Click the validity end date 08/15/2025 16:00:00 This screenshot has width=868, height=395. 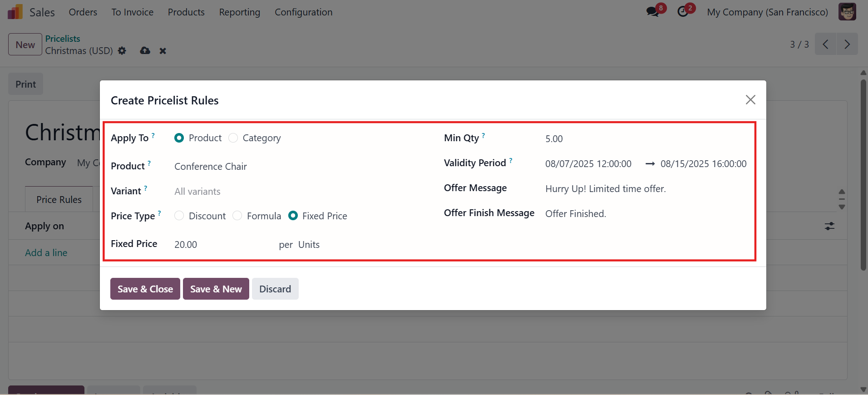[x=704, y=164]
